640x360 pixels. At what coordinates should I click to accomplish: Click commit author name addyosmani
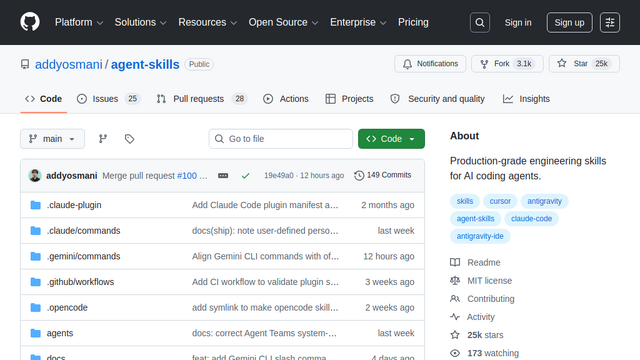[x=71, y=176]
